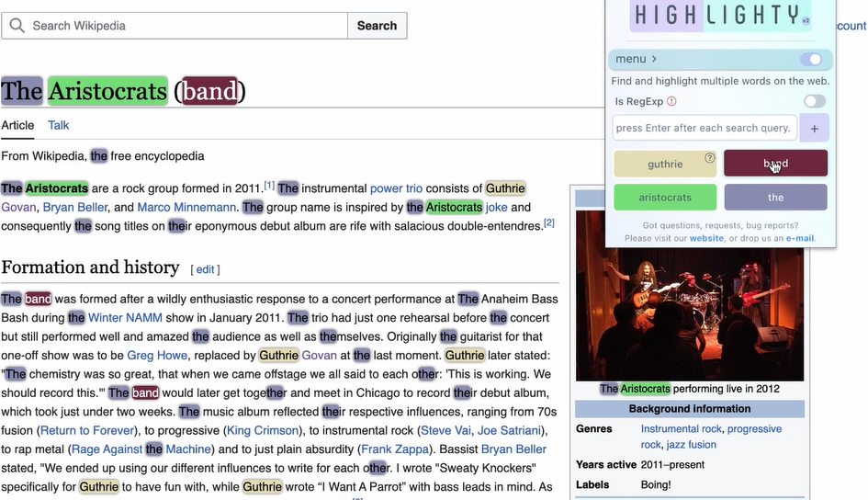Open the Winter NAMM link
Image resolution: width=868 pixels, height=500 pixels.
(125, 318)
